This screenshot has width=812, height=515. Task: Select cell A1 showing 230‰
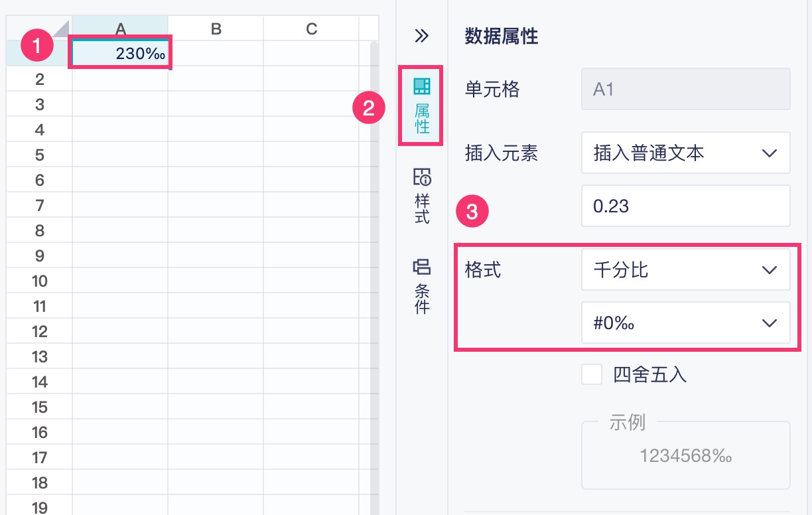tap(120, 54)
